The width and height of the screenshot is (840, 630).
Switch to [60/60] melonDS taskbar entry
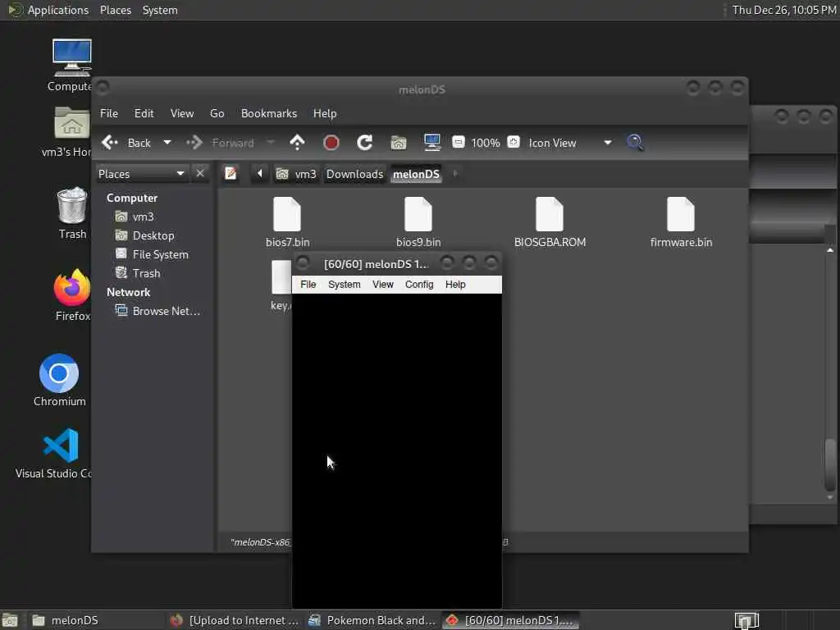(x=510, y=620)
